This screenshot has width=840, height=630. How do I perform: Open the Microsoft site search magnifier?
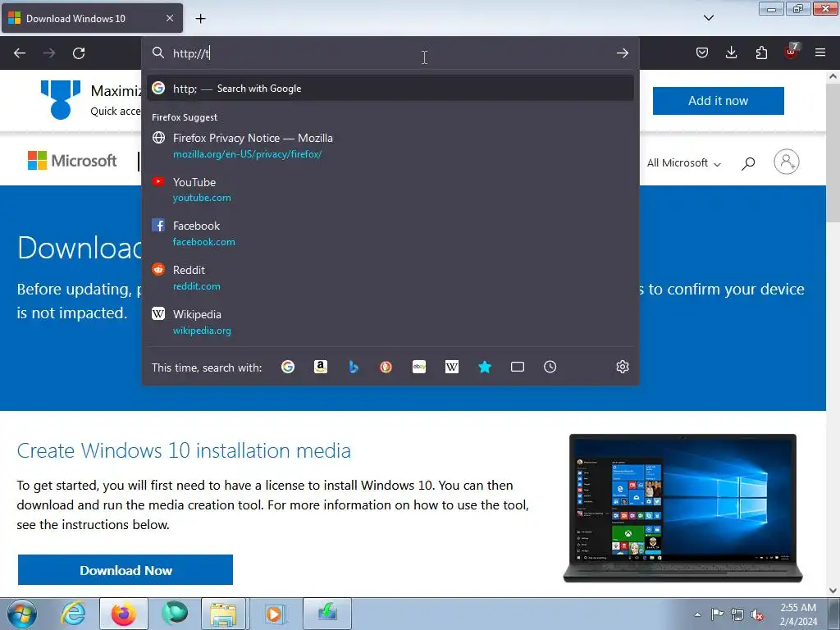point(748,163)
